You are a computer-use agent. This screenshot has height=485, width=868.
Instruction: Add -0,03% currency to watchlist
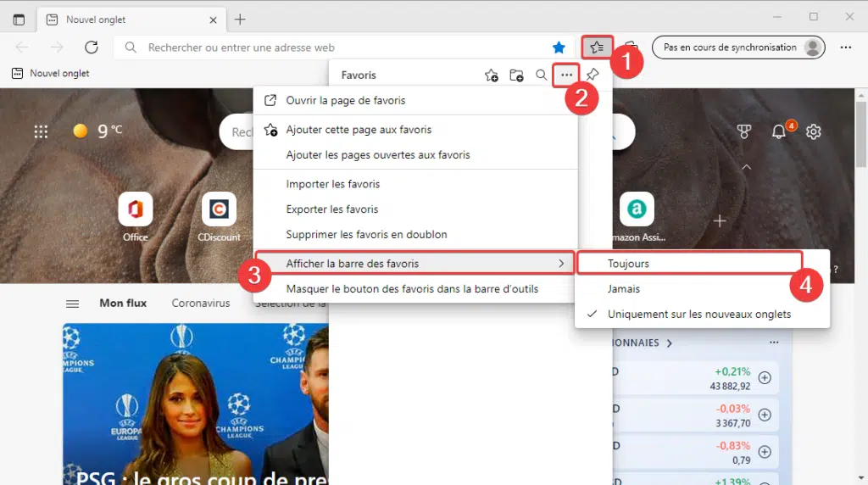765,415
